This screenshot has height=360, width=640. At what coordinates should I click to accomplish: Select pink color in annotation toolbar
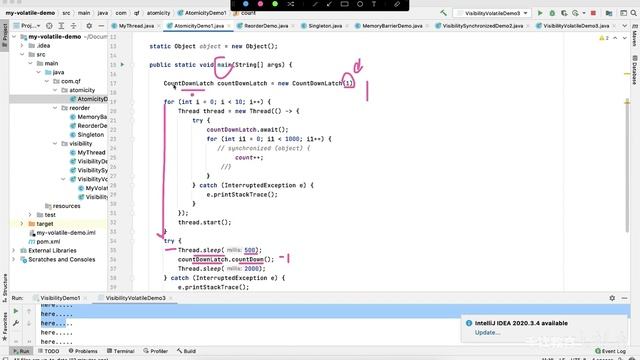(x=260, y=4)
